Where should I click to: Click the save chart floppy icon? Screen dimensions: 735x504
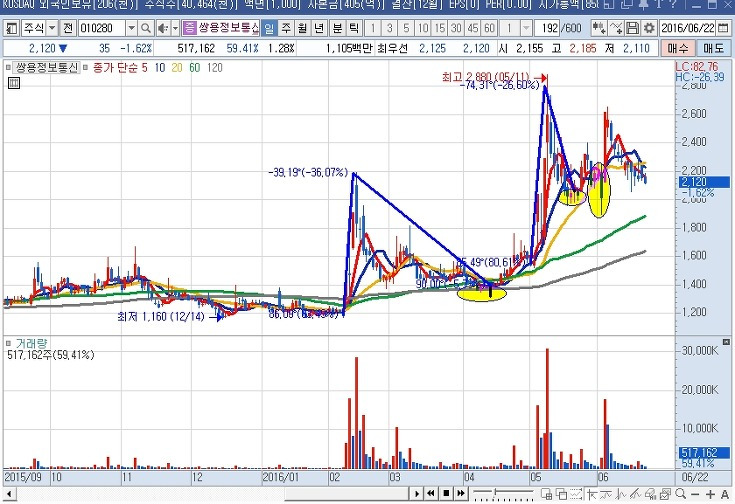coord(632,29)
